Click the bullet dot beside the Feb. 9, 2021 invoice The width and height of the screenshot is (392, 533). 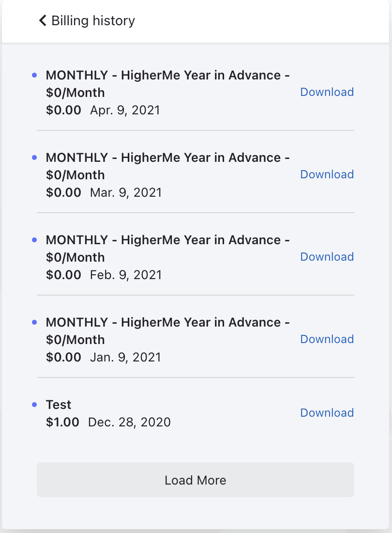(x=34, y=240)
